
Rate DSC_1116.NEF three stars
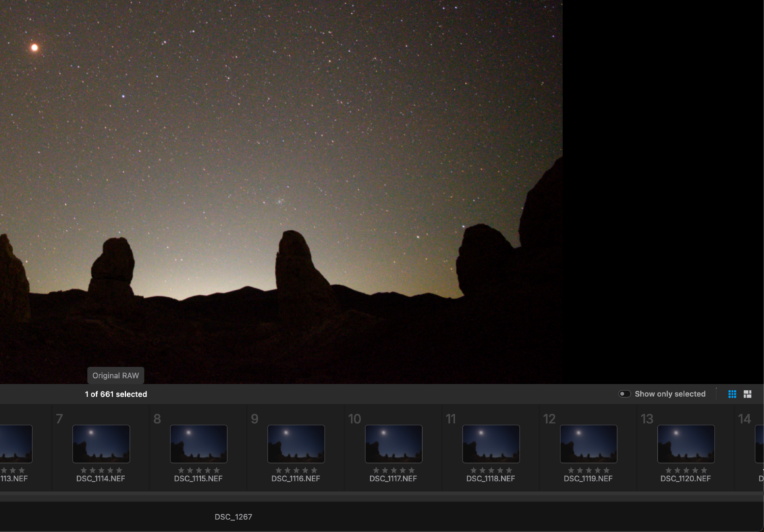pos(296,469)
